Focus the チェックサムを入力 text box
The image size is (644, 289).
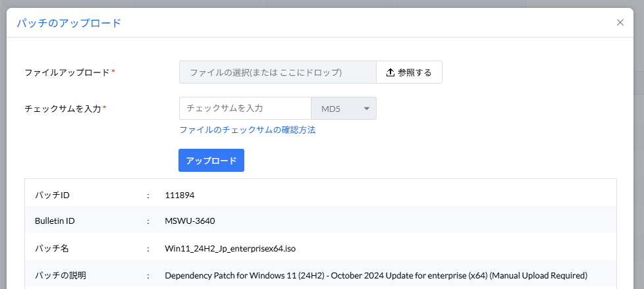244,108
